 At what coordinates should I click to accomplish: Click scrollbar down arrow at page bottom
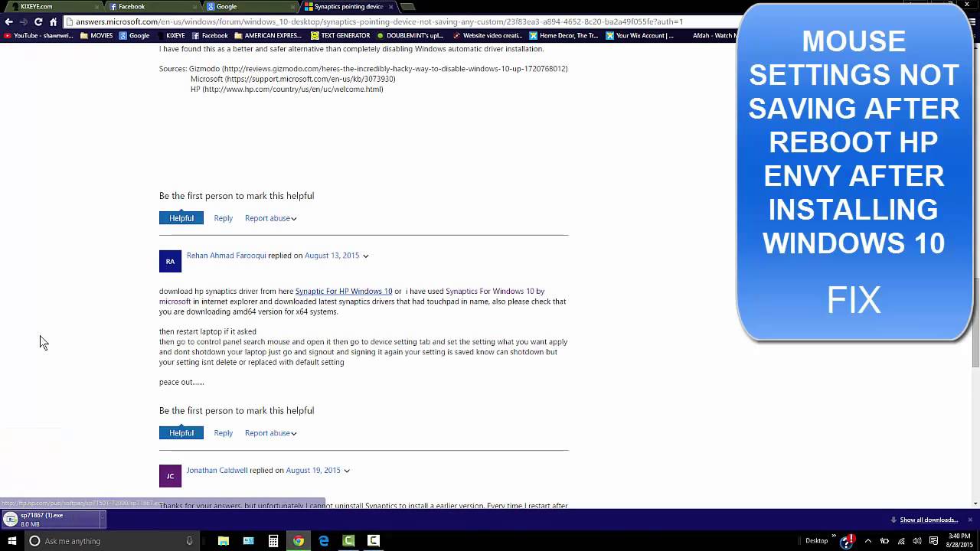[x=975, y=504]
